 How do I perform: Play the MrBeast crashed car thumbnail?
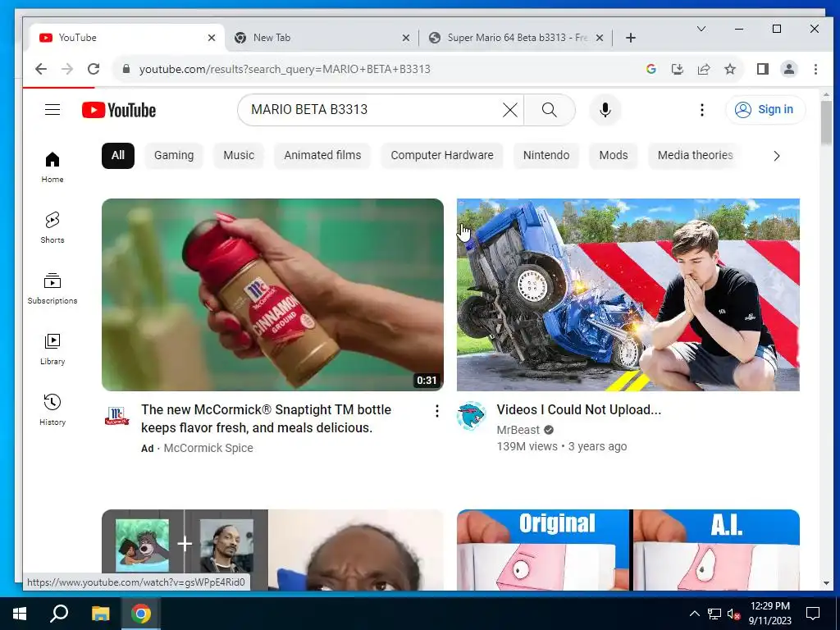click(628, 294)
